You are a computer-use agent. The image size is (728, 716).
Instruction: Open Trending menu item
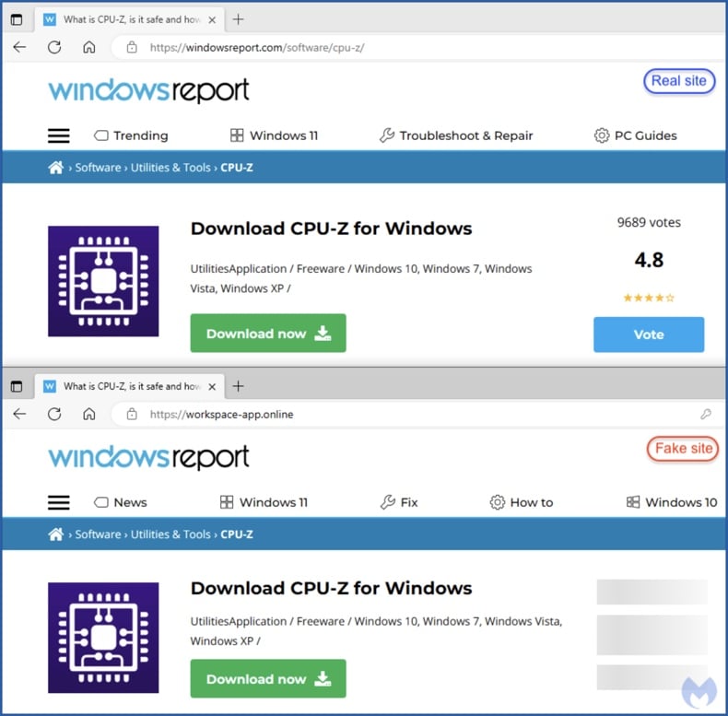coord(131,135)
